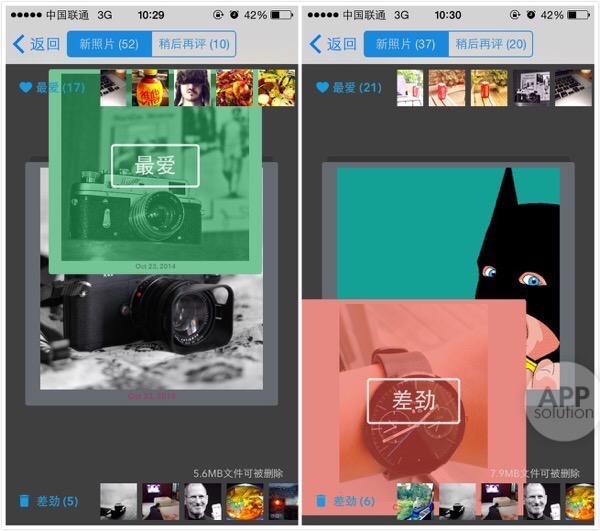Open the vintage camera thumbnail in right favorites

[x=532, y=88]
